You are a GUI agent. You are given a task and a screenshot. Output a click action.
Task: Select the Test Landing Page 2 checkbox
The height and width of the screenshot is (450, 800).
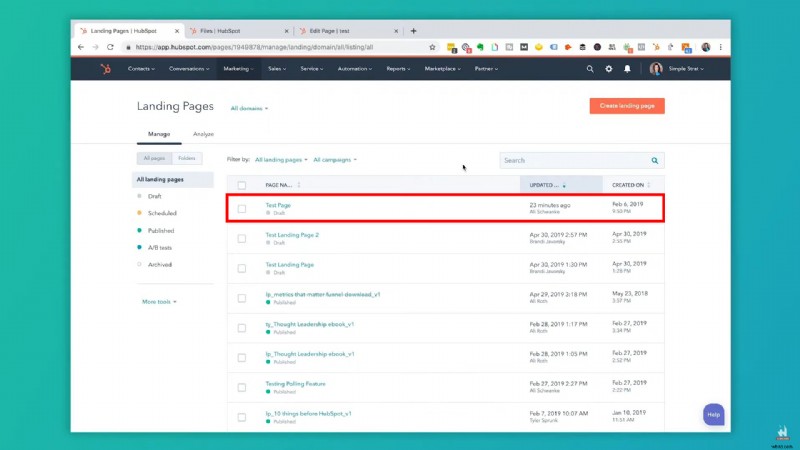[242, 238]
